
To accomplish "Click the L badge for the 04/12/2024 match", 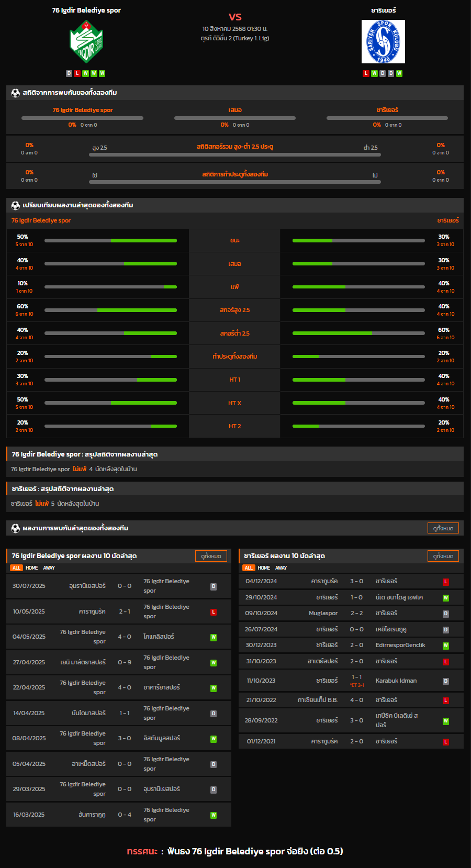I will (x=446, y=582).
